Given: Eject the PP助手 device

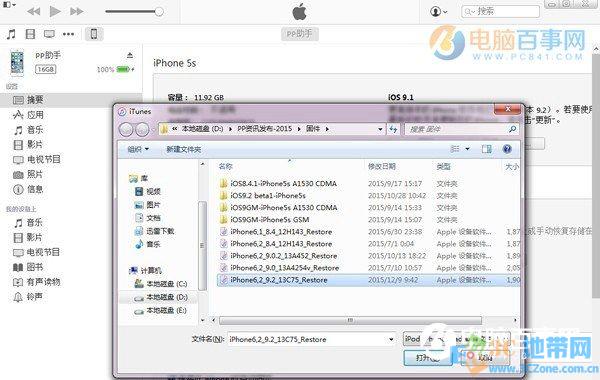Looking at the screenshot, I should coord(130,55).
